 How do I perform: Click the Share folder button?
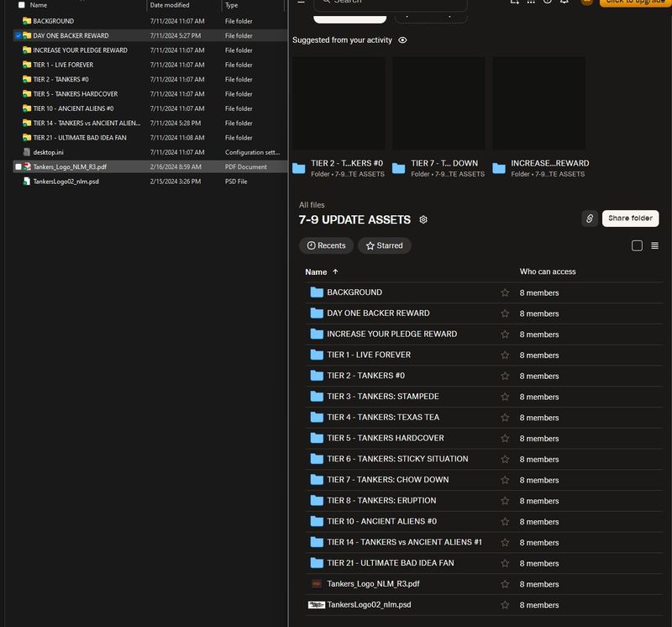point(630,219)
